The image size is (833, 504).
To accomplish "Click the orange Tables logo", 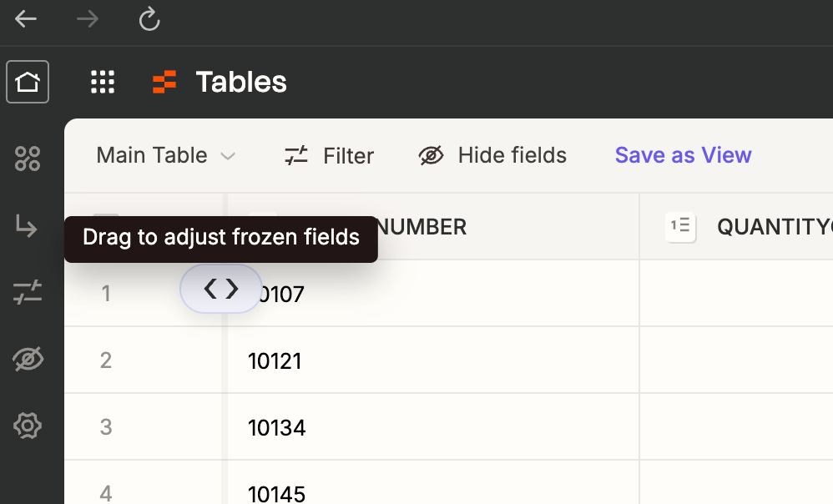I will 164,82.
